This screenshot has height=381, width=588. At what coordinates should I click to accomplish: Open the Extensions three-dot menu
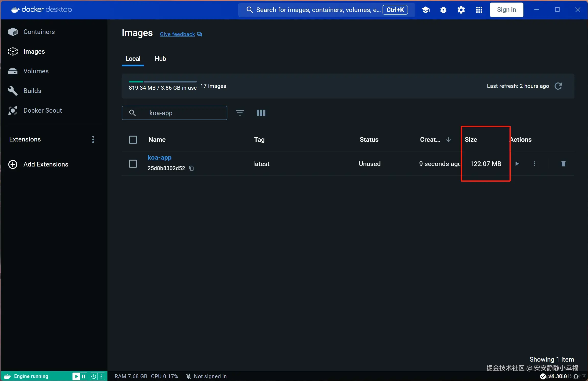(x=93, y=139)
